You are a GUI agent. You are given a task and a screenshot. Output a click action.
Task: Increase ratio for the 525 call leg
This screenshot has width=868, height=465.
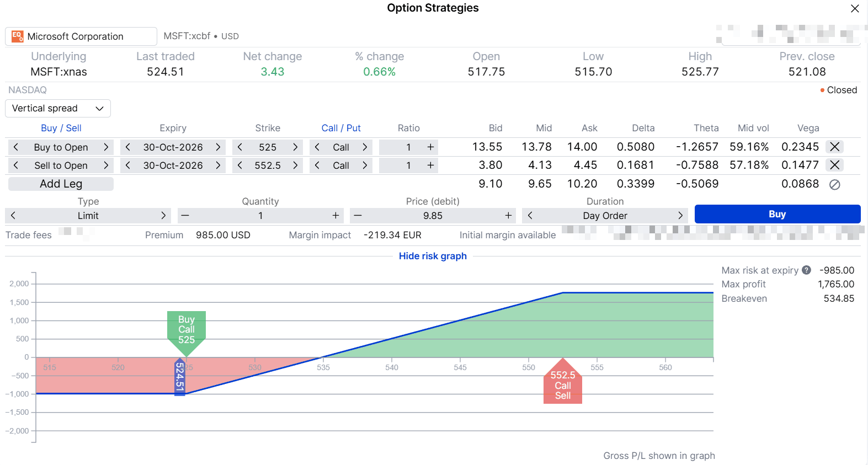(430, 147)
